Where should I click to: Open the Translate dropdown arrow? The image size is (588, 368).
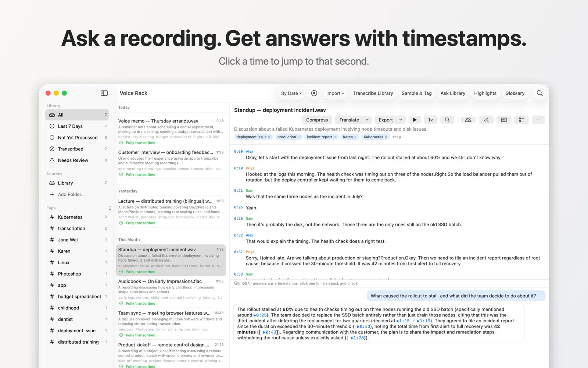point(367,120)
